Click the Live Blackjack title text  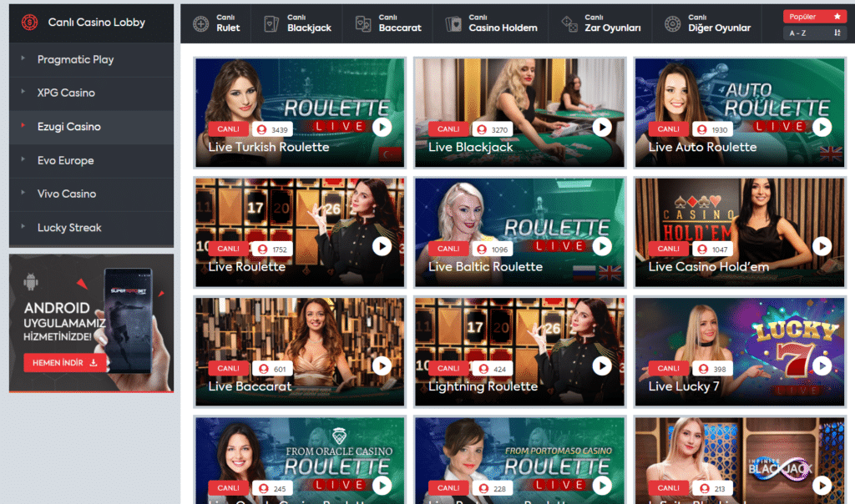(471, 147)
